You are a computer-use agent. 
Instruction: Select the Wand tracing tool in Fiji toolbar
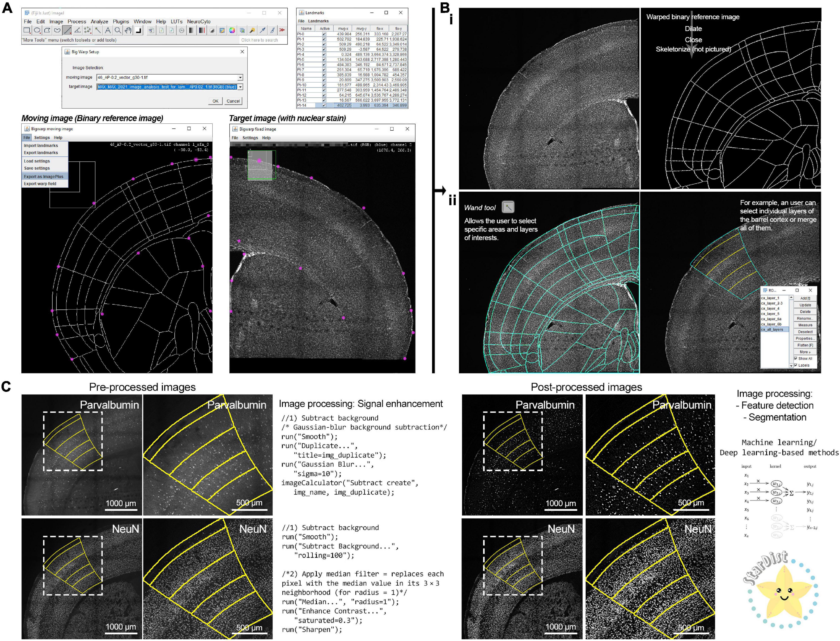coord(98,30)
